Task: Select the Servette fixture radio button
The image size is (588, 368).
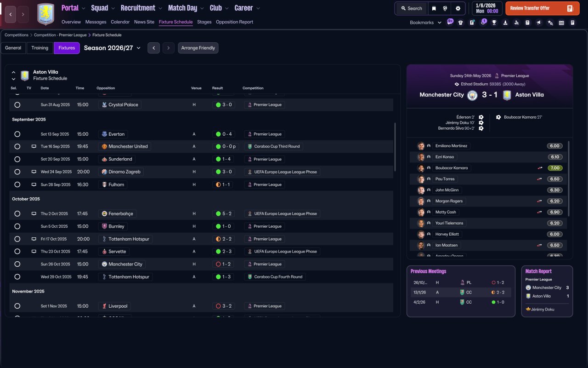Action: coord(17,252)
